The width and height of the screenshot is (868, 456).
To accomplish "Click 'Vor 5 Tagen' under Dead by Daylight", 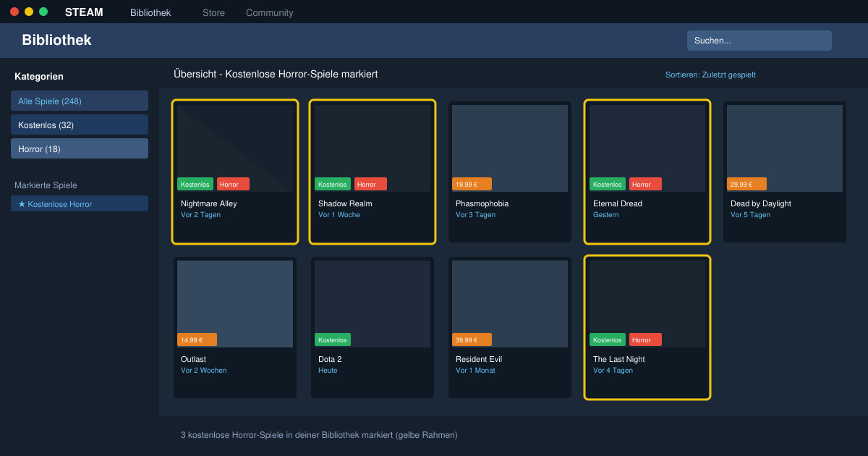I will click(750, 215).
